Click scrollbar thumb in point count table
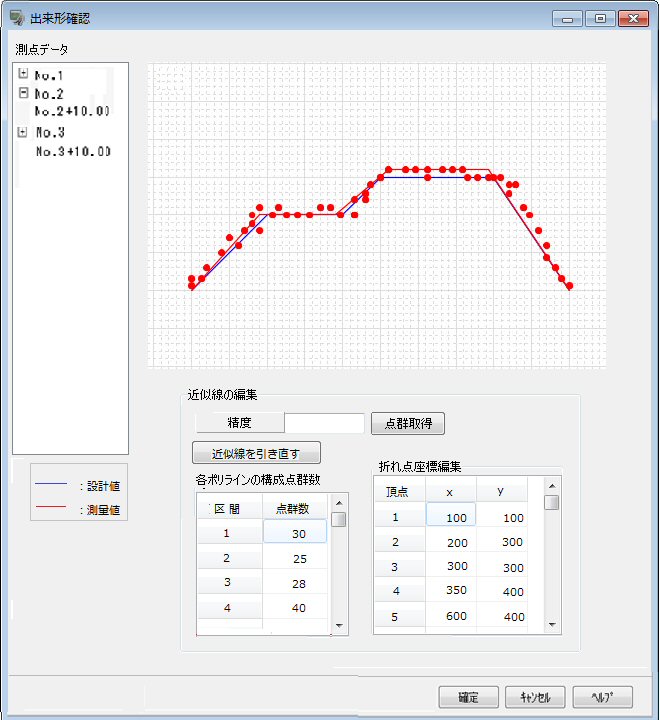 338,519
